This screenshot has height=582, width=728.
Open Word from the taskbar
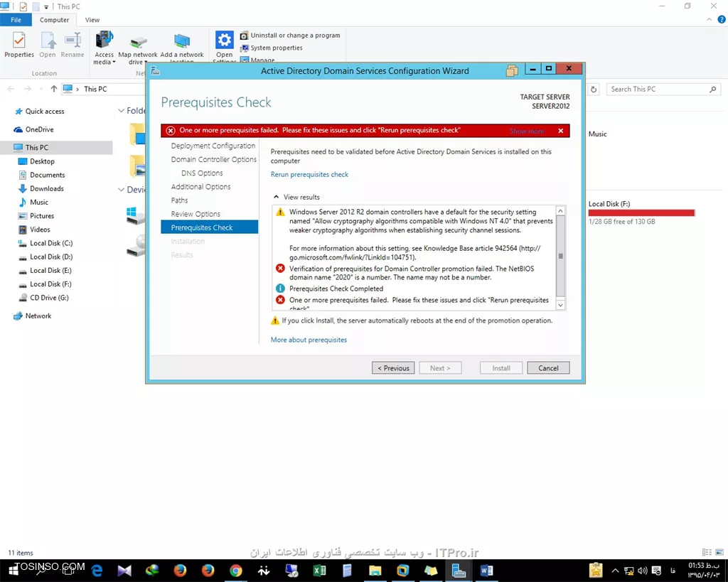486,571
